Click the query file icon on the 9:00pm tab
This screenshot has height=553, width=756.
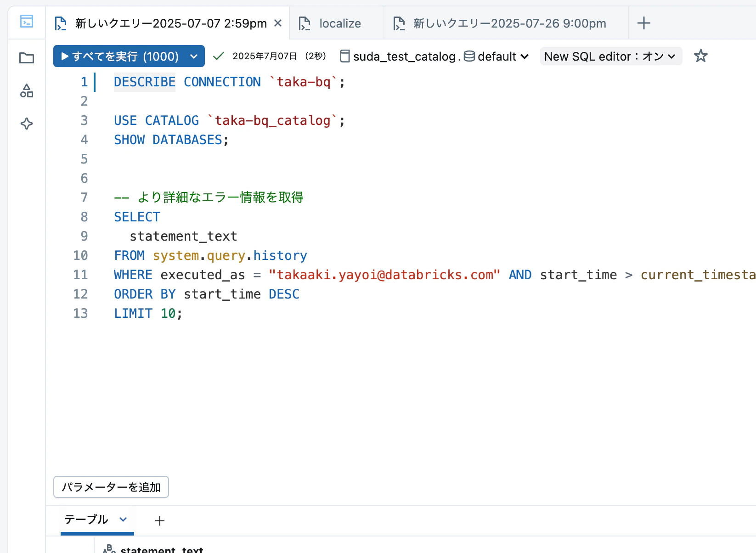pyautogui.click(x=399, y=23)
